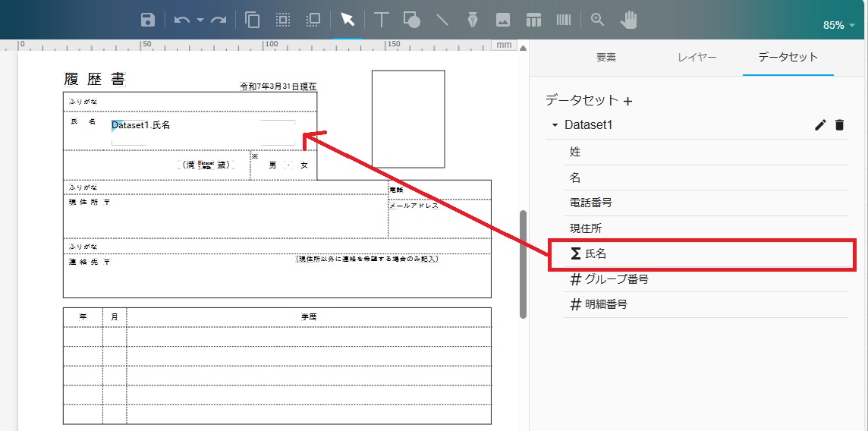Viewport: 868px width, 431px height.
Task: Select the Text tool
Action: coord(382,20)
